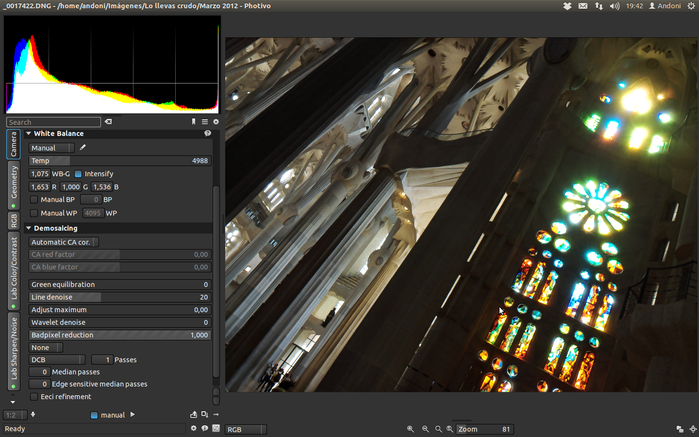699x437 pixels.
Task: Run the pipe with play button
Action: [132, 415]
